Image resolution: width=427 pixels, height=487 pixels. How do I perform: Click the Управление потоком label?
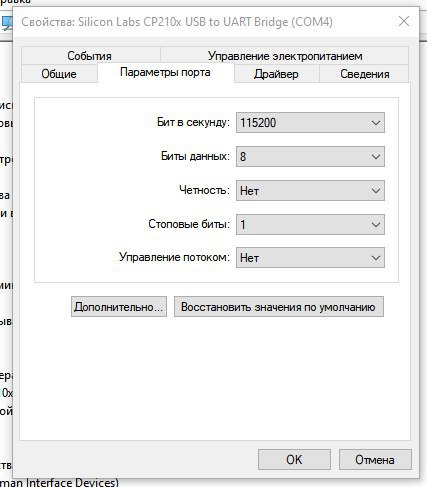tap(174, 257)
